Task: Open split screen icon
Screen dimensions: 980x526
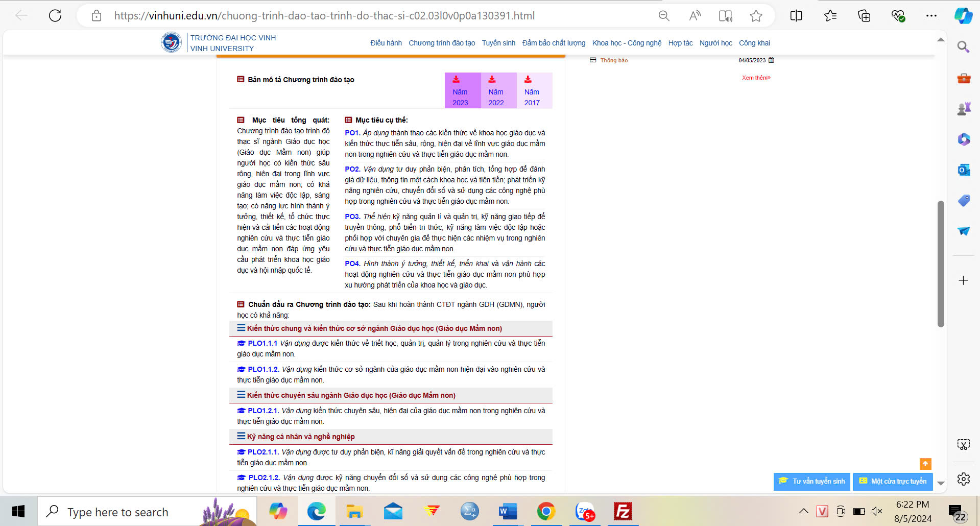Action: pyautogui.click(x=796, y=16)
